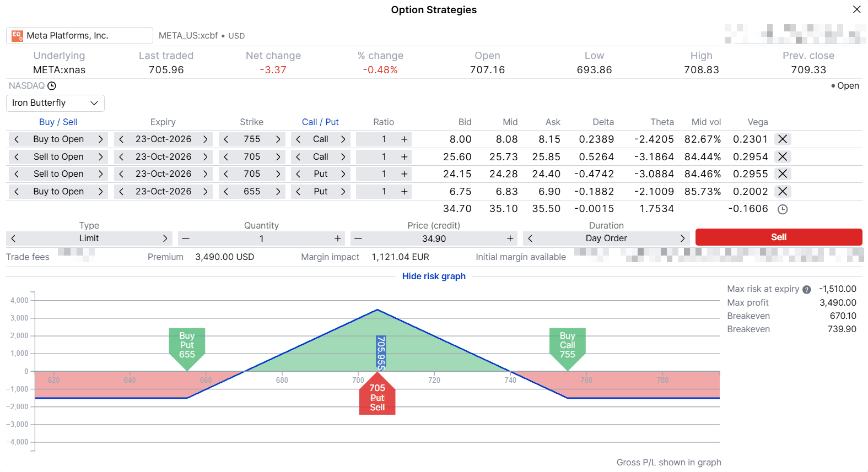
Task: Next strike after 655 on last leg
Action: click(278, 192)
